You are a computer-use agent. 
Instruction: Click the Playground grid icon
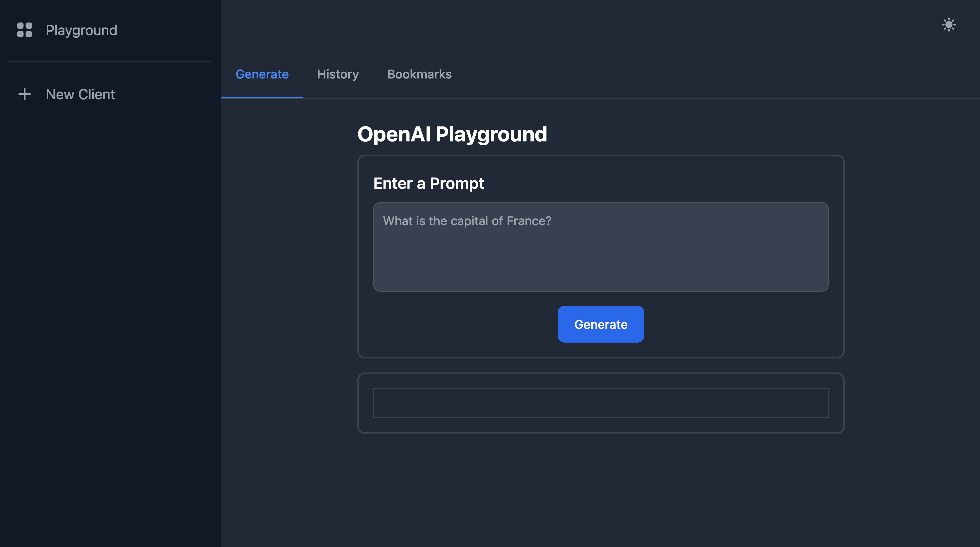pyautogui.click(x=25, y=30)
